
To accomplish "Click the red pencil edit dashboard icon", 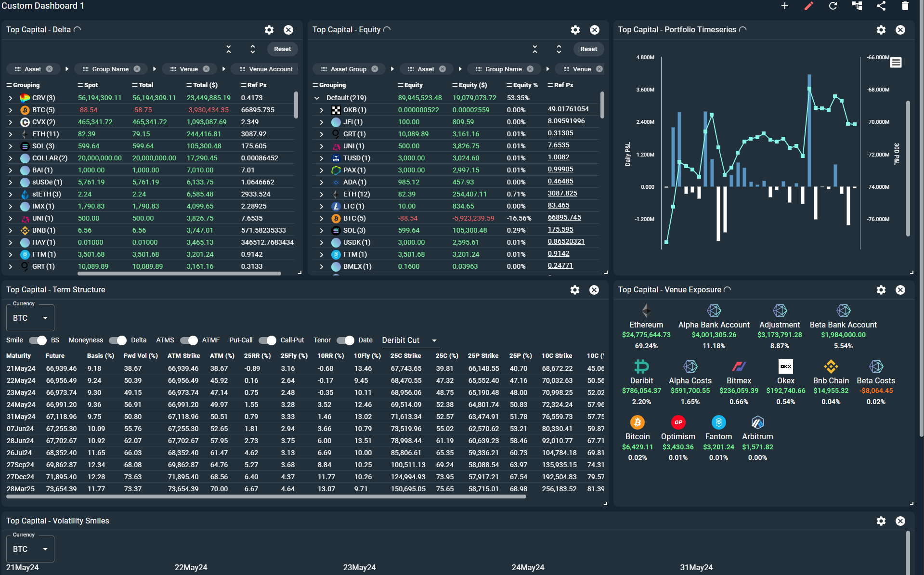I will 809,6.
